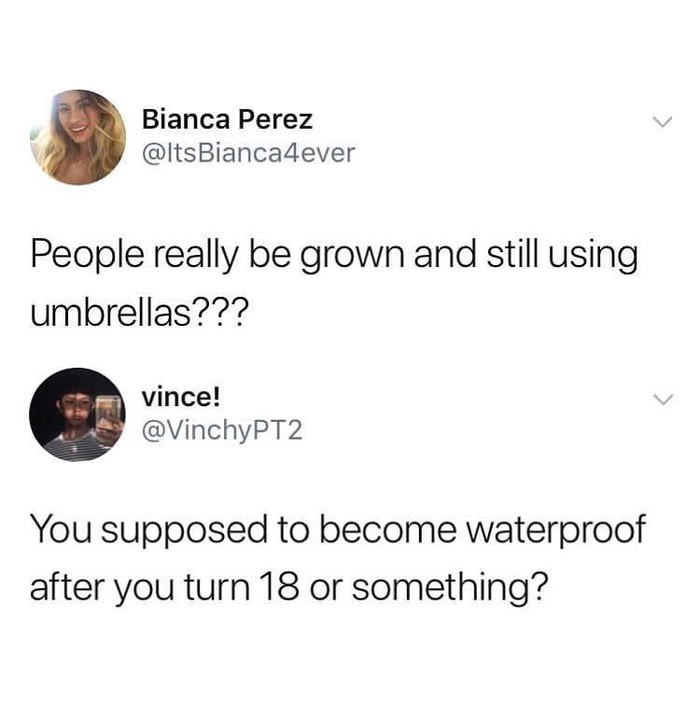Click the vince! display name
This screenshot has width=700, height=701.
coord(181,397)
